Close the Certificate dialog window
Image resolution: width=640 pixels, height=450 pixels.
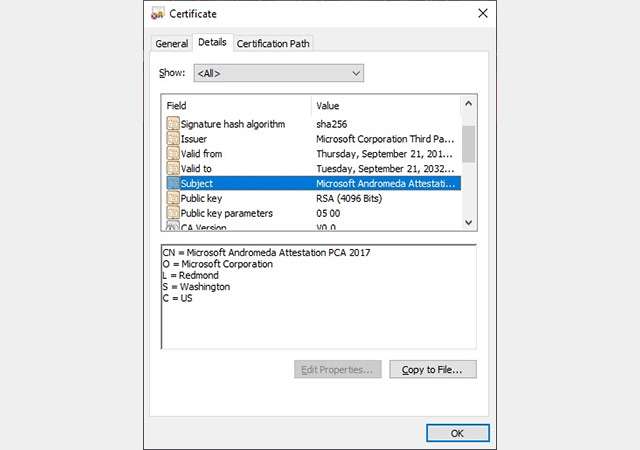pos(483,14)
